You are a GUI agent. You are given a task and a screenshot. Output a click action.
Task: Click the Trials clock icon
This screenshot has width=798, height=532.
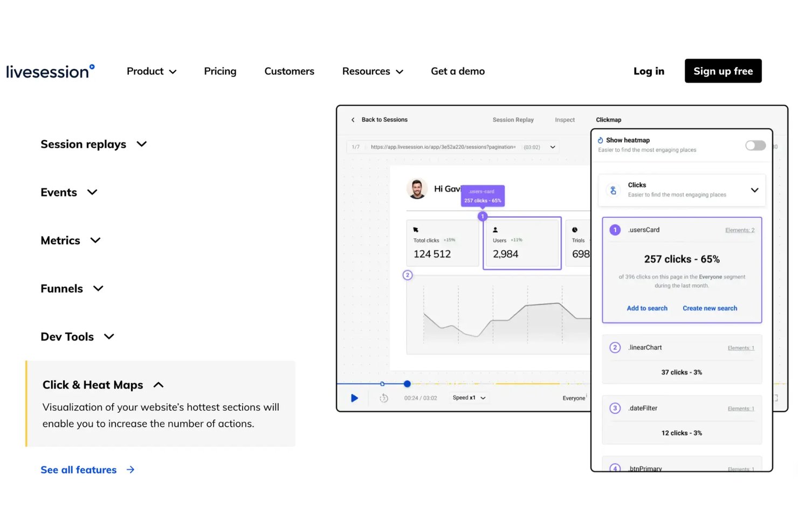[575, 230]
